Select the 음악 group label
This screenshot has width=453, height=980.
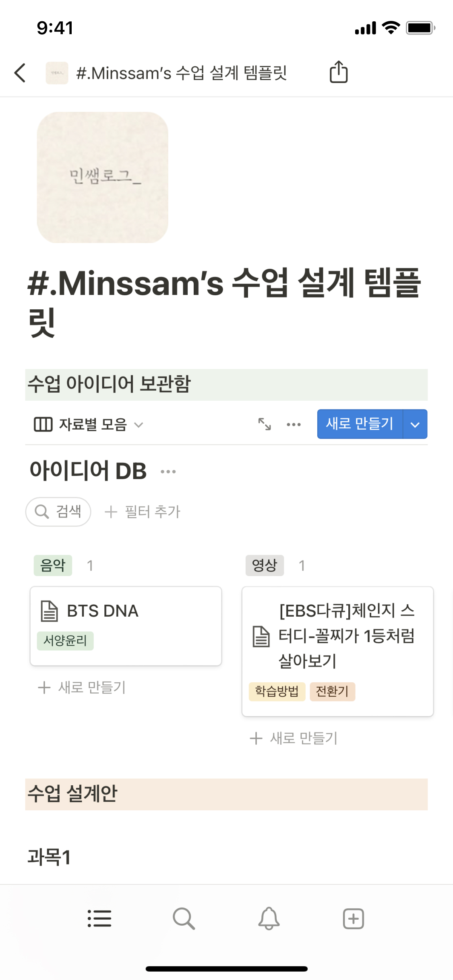53,565
